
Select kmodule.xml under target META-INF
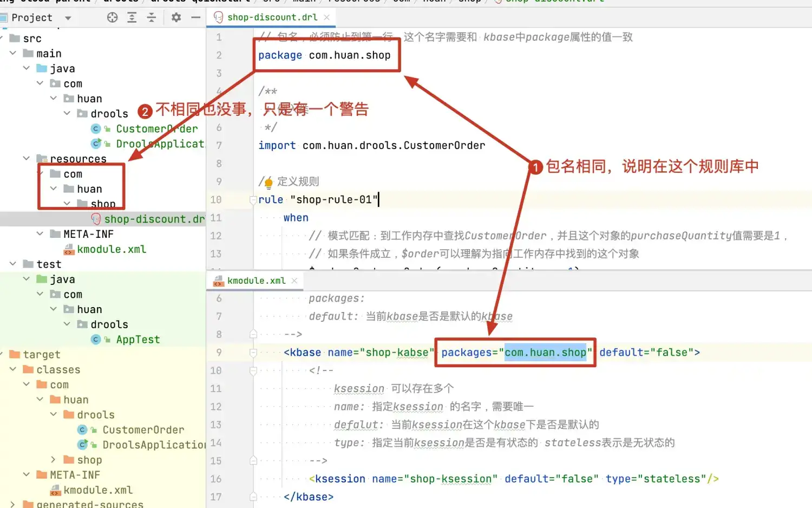coord(98,490)
